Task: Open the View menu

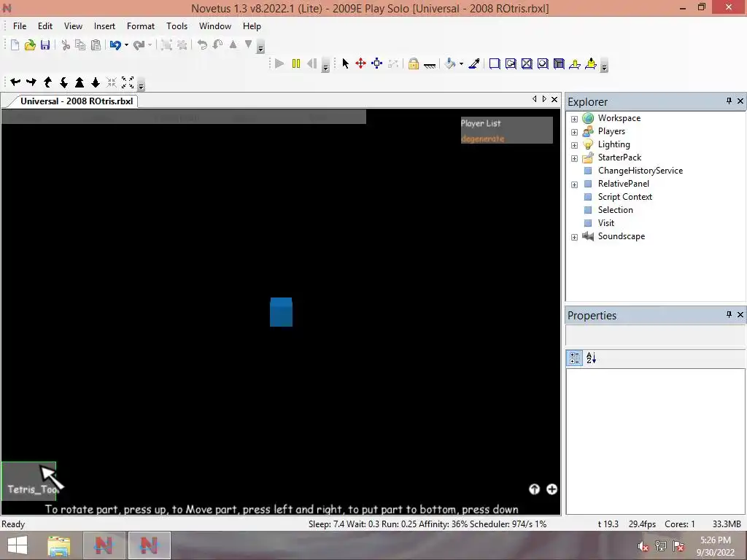Action: [x=74, y=26]
